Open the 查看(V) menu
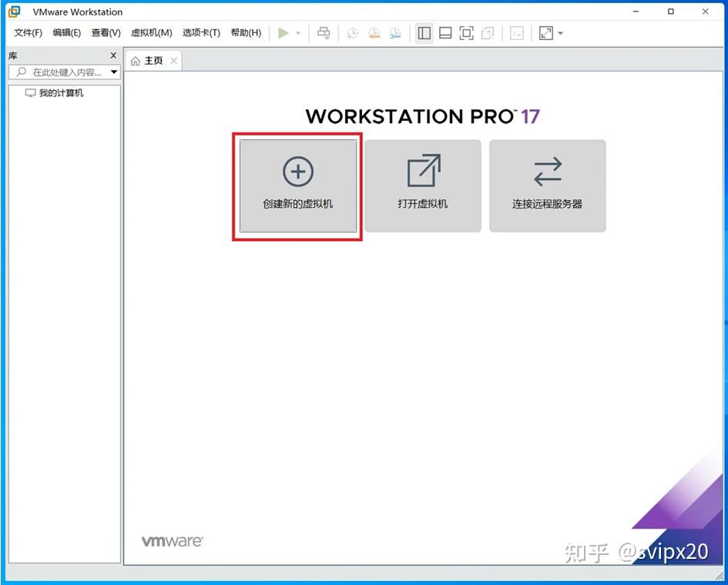This screenshot has height=585, width=728. tap(106, 32)
